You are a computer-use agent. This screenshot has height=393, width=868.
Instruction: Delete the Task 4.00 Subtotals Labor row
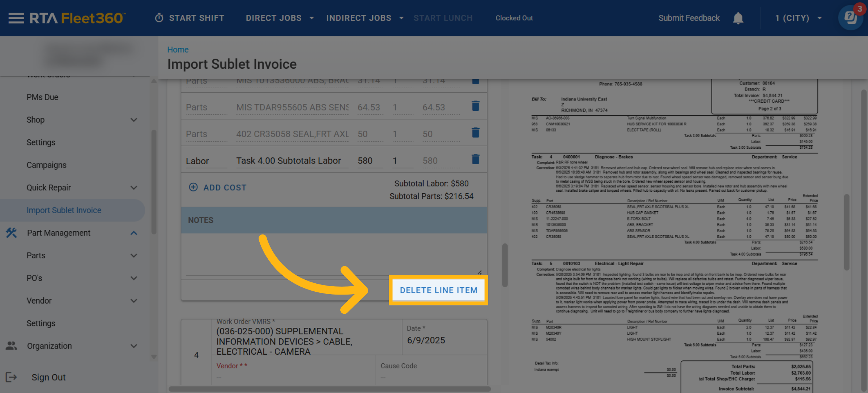(x=476, y=160)
